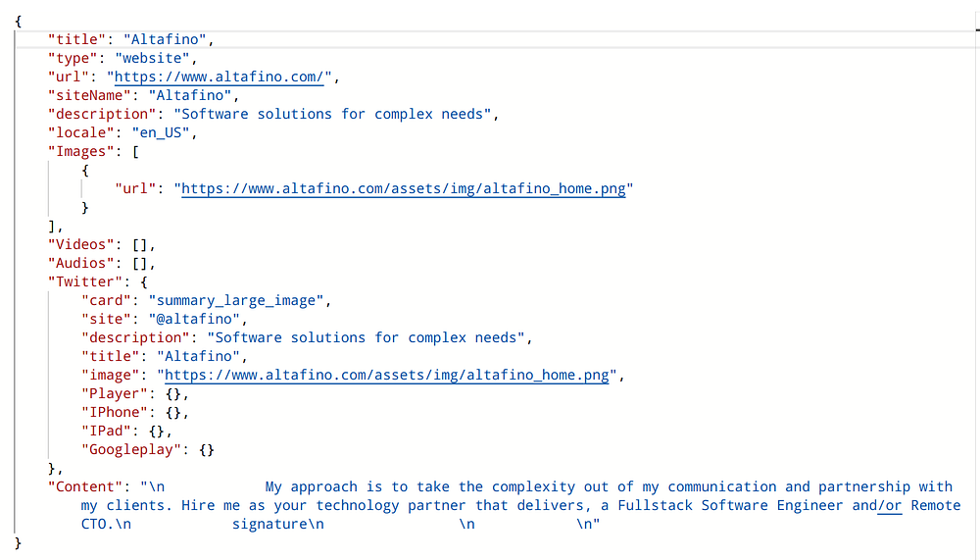This screenshot has width=980, height=560.
Task: Click the "IPhone" key
Action: (x=115, y=412)
